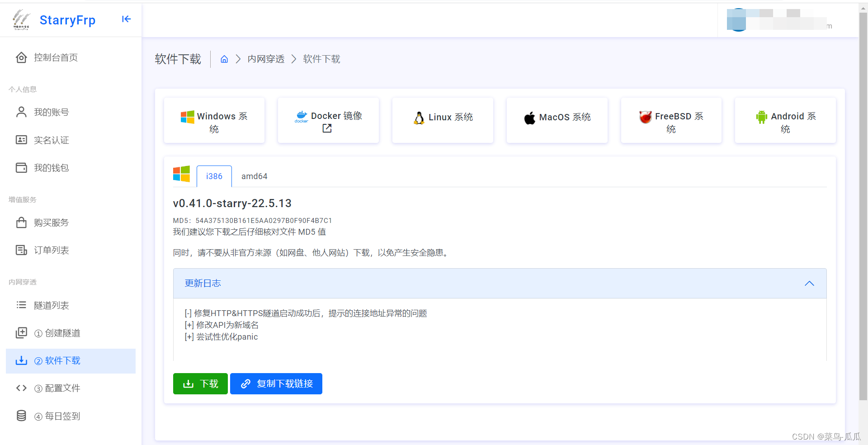Screen dimensions: 868x445
Task: Click the 创建隧道 add icon
Action: pos(21,333)
